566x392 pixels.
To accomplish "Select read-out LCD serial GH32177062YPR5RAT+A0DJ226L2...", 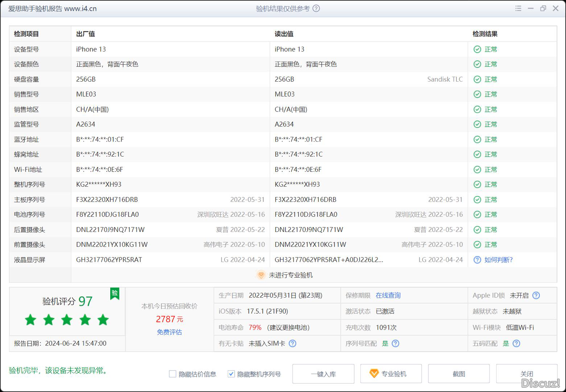I will [x=329, y=260].
